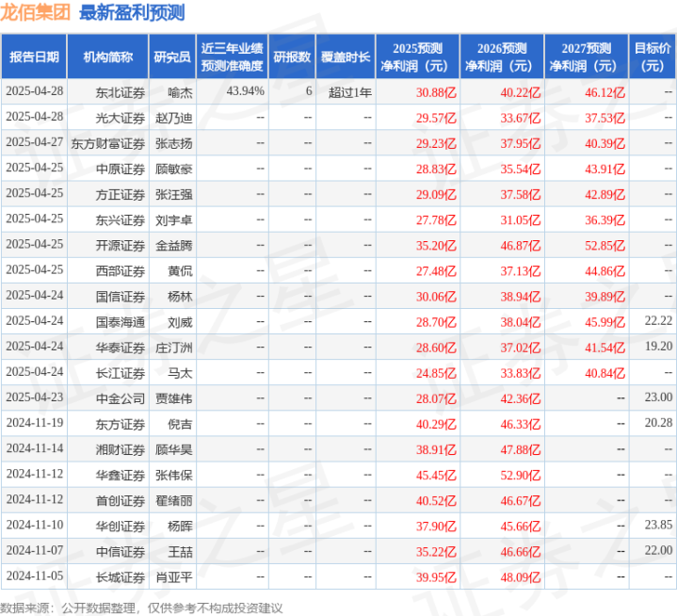Select the 机构简称 column header
The width and height of the screenshot is (677, 616).
coord(107,57)
